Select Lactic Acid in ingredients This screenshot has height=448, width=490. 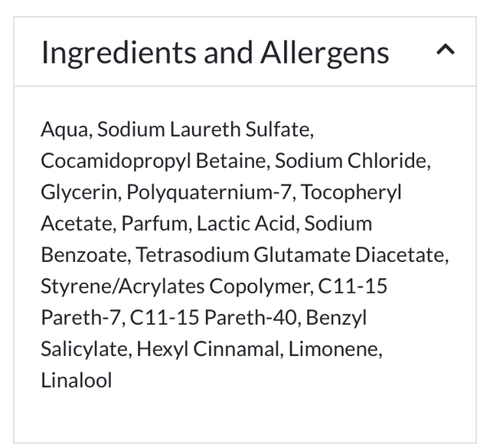point(247,224)
